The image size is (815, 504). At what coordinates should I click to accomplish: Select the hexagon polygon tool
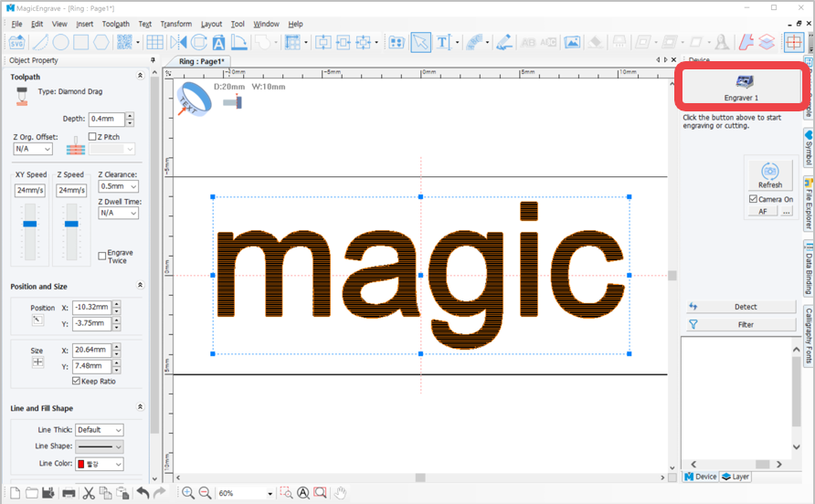tap(101, 43)
